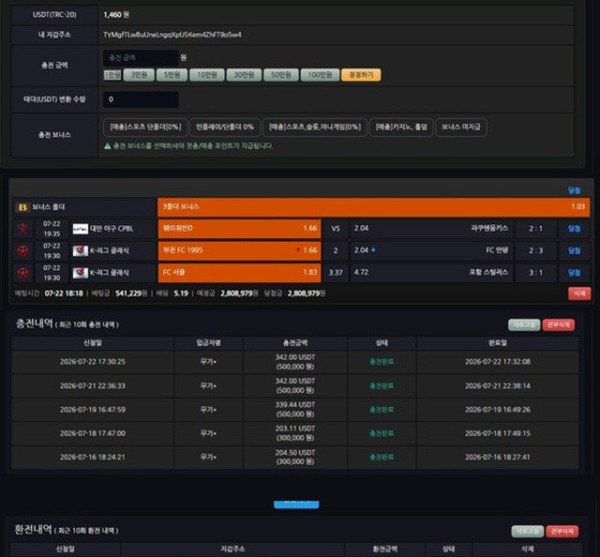Viewport: 600px width, 557px height.
Task: Focus the 테더(USDT) 변환 수량 field
Action: pyautogui.click(x=140, y=99)
